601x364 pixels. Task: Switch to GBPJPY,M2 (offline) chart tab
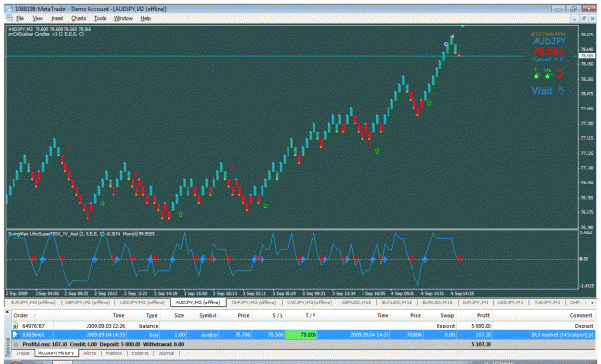tap(88, 303)
